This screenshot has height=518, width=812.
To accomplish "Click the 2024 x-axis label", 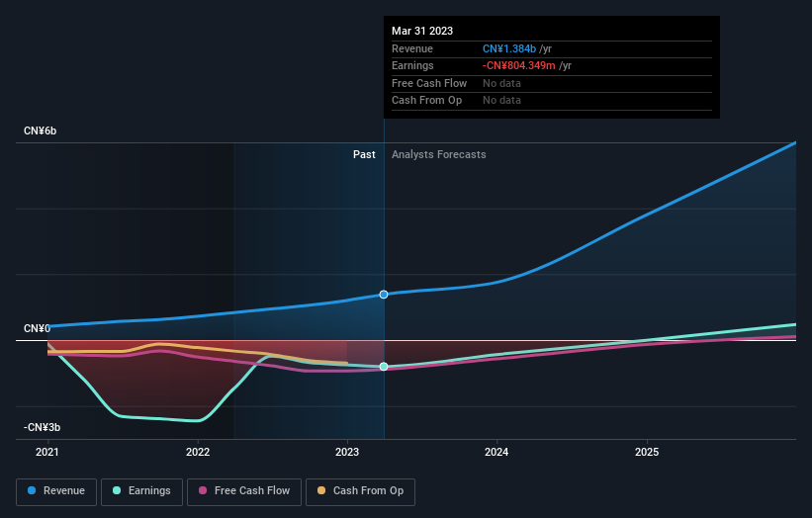I will [496, 453].
